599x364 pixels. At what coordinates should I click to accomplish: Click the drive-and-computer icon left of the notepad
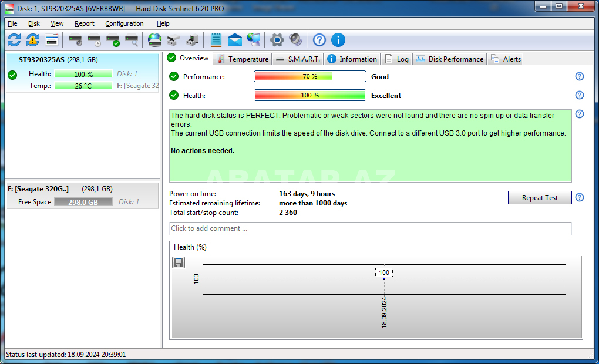(192, 40)
